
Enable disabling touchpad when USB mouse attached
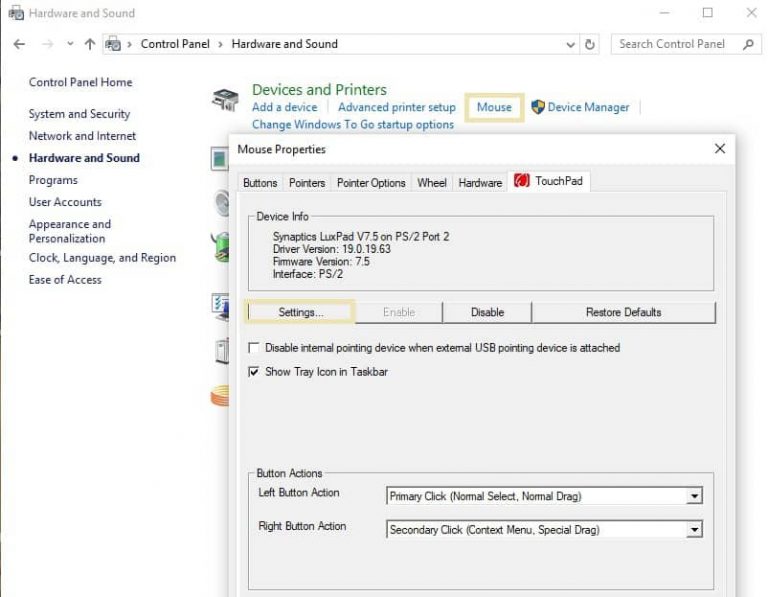[254, 348]
